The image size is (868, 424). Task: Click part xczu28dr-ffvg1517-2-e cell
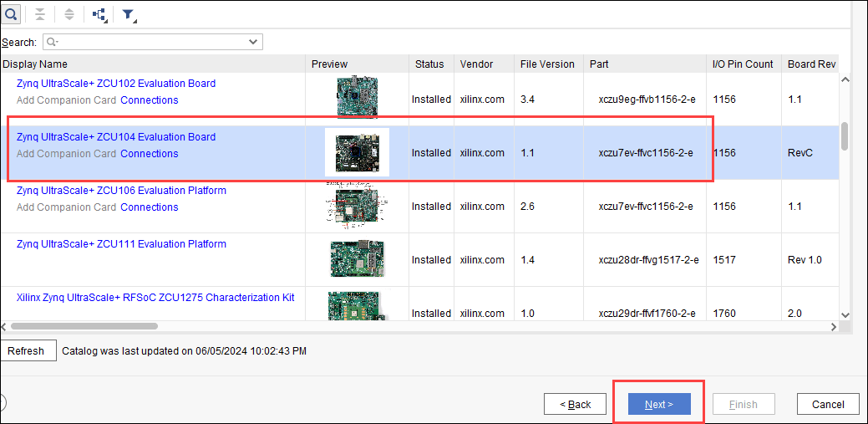click(648, 260)
